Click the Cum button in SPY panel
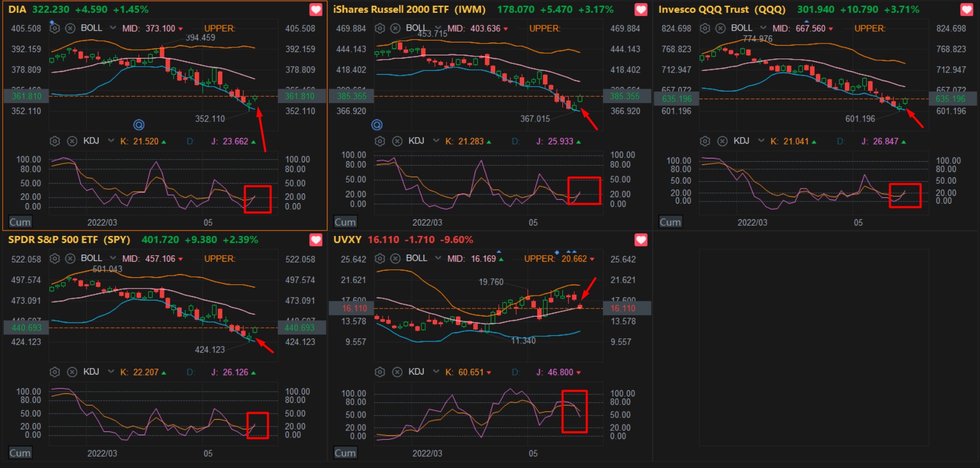980x468 pixels. 20,453
